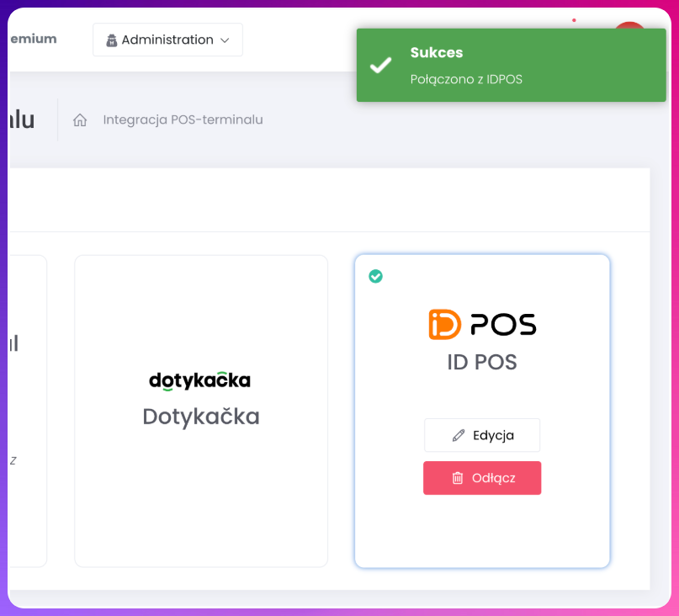
Task: Click the chevron beside Administration
Action: [224, 40]
